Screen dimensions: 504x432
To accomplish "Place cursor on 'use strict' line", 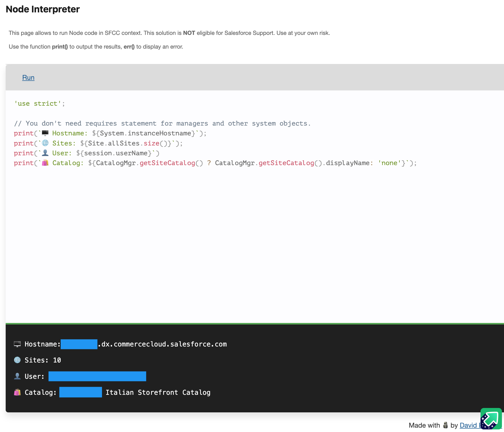I will pos(39,104).
